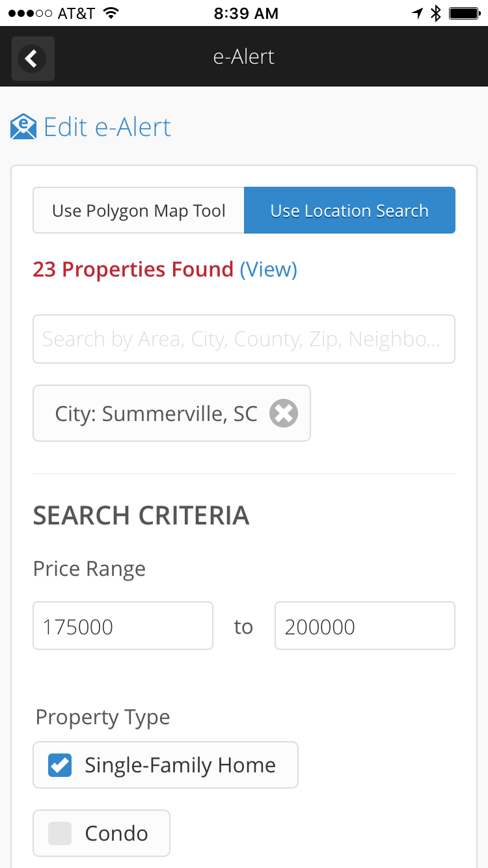
Task: Remove the Summerville, SC city filter
Action: pyautogui.click(x=284, y=413)
